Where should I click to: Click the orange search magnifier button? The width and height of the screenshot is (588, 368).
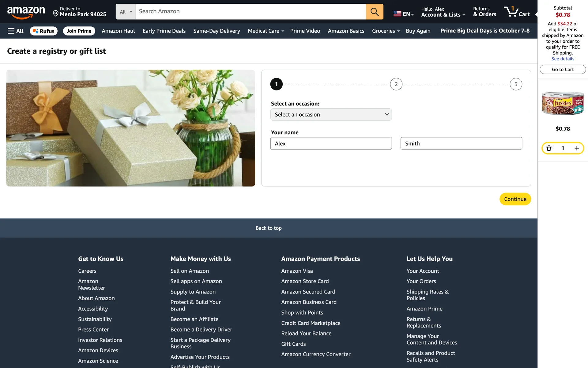(374, 12)
